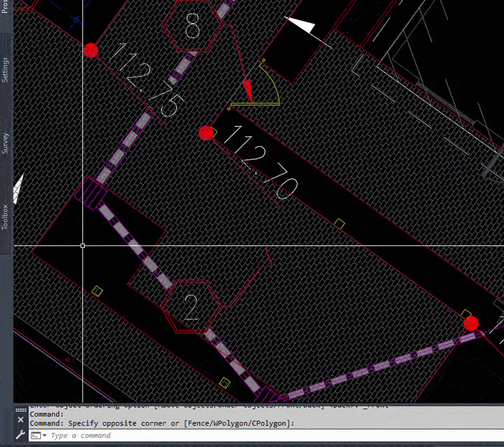
Task: Switch to the Survey palette tab
Action: (x=5, y=143)
